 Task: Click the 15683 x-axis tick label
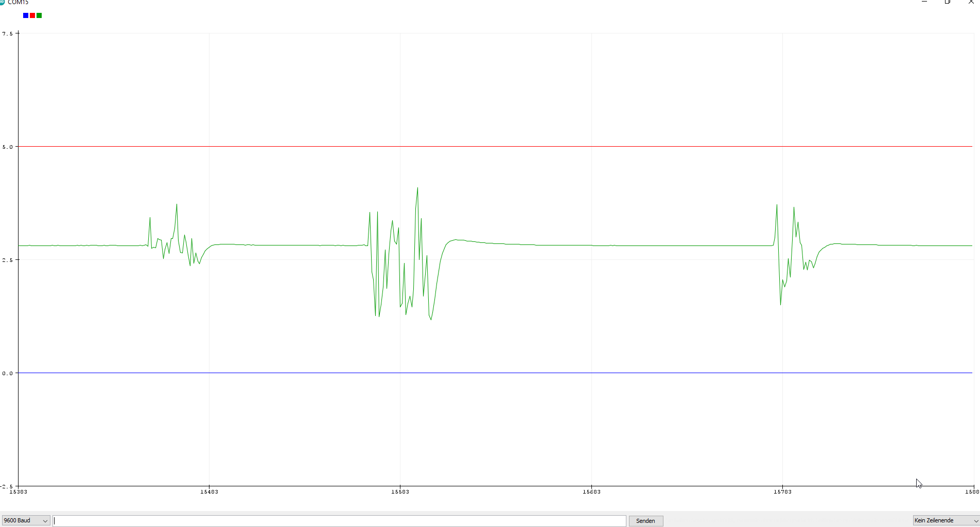(591, 491)
